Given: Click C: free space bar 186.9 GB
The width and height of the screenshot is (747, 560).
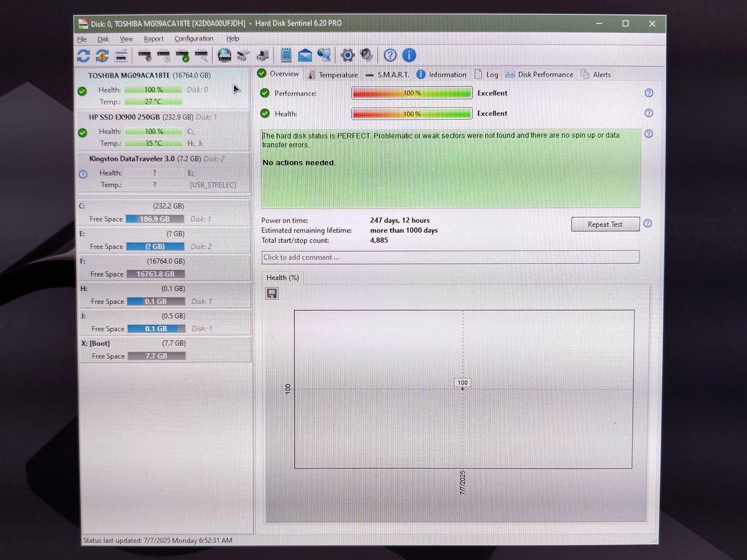Looking at the screenshot, I should point(155,219).
